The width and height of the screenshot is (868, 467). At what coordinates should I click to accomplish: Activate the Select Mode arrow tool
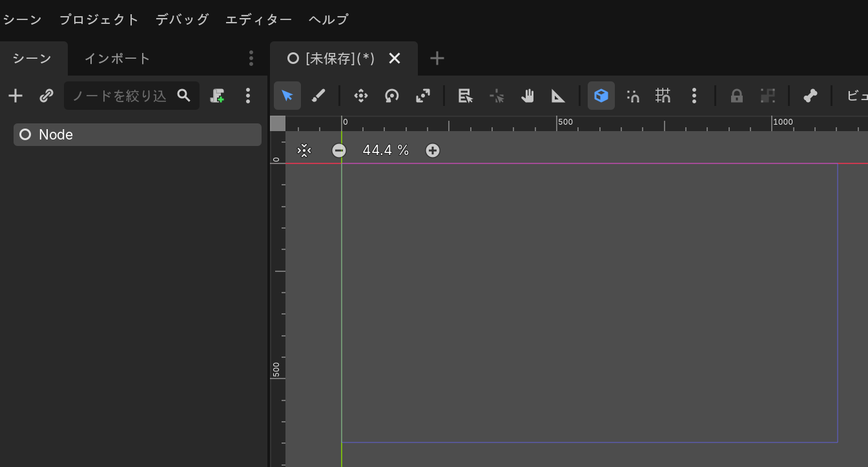tap(287, 96)
